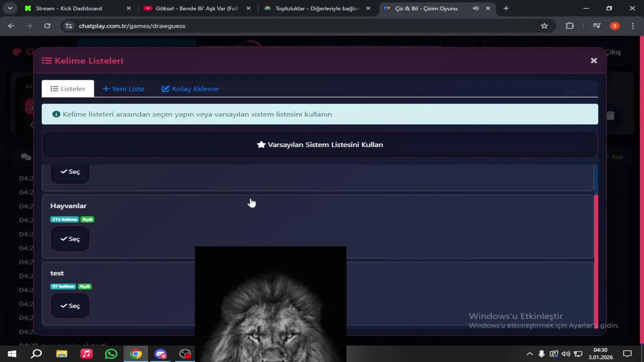Click the Açık badge under test
This screenshot has height=362, width=644.
(x=85, y=286)
